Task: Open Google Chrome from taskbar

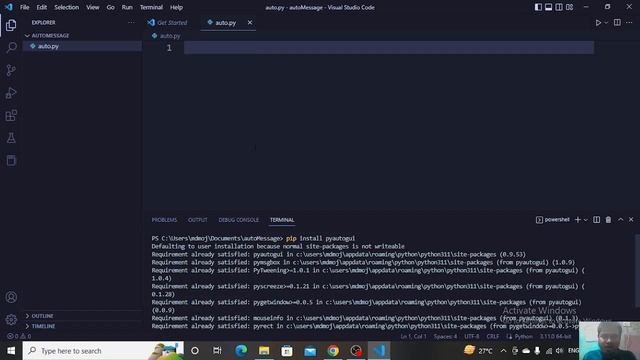Action: [333, 351]
